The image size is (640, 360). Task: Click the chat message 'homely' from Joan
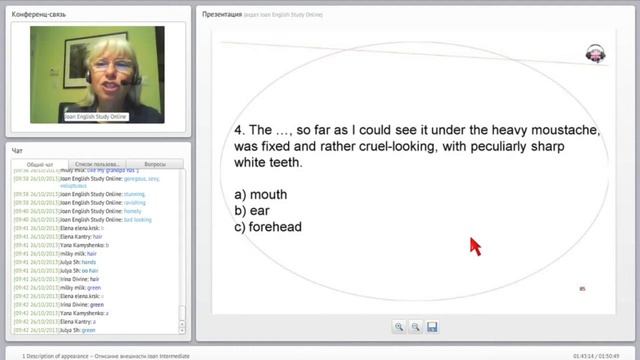132,211
